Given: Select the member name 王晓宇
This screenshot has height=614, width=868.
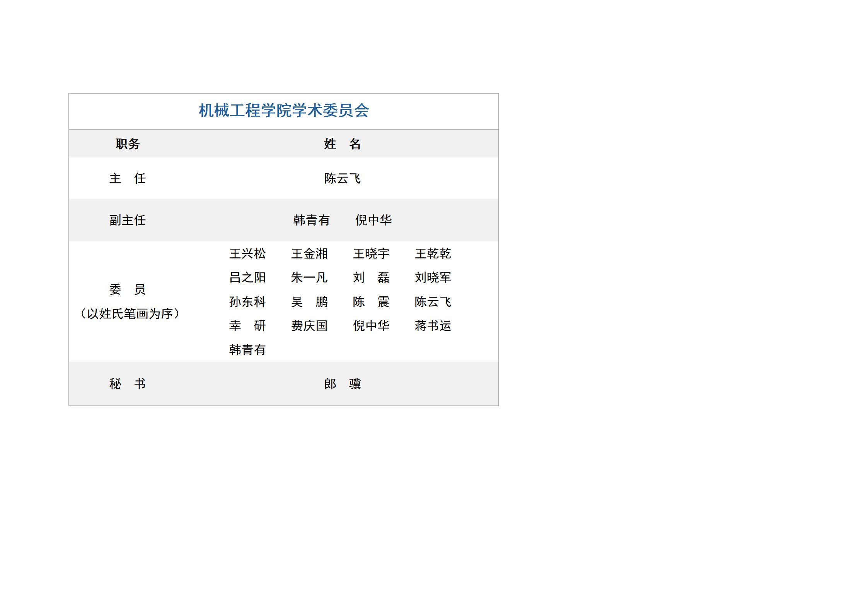Looking at the screenshot, I should point(371,254).
